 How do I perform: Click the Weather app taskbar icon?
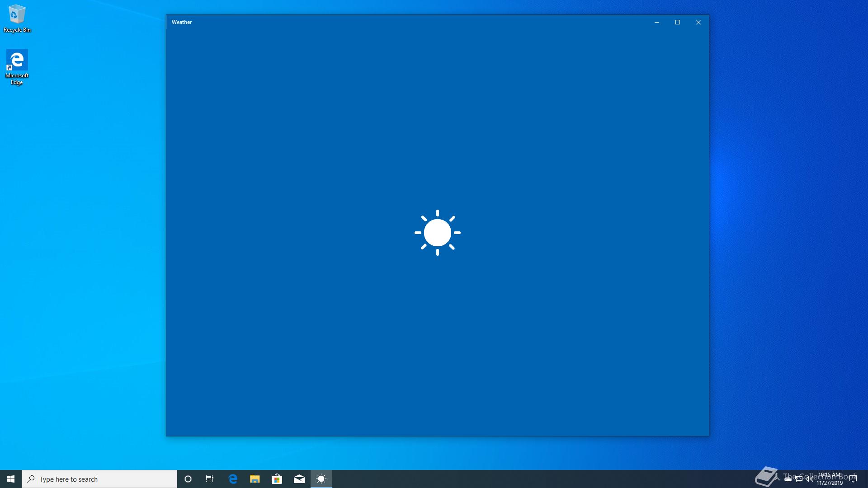pyautogui.click(x=321, y=479)
